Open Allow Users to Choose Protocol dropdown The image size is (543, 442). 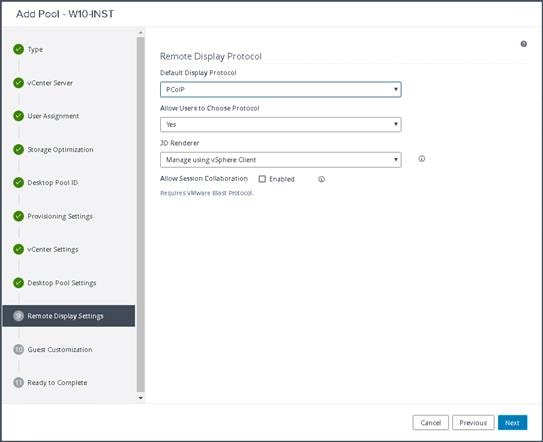tap(281, 124)
